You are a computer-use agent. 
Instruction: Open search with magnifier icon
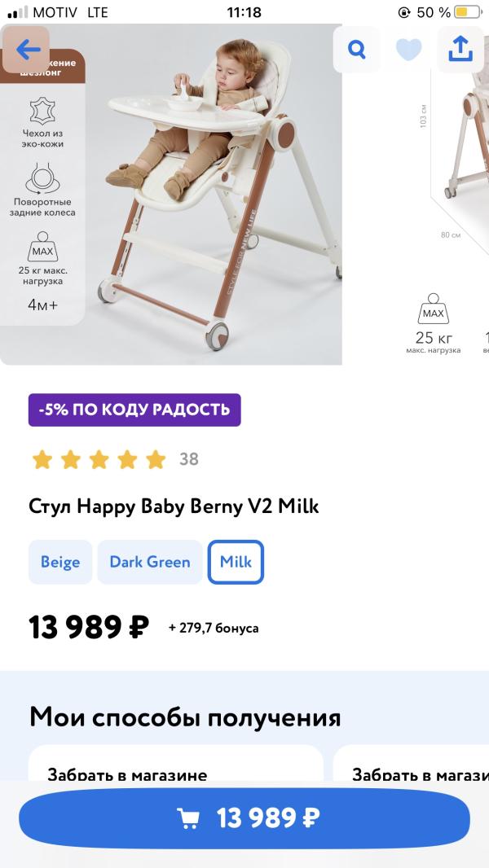click(357, 50)
